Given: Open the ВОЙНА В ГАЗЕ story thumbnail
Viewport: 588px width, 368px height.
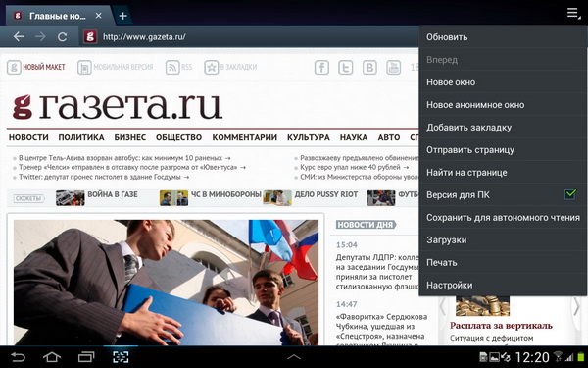Looking at the screenshot, I should (x=71, y=198).
